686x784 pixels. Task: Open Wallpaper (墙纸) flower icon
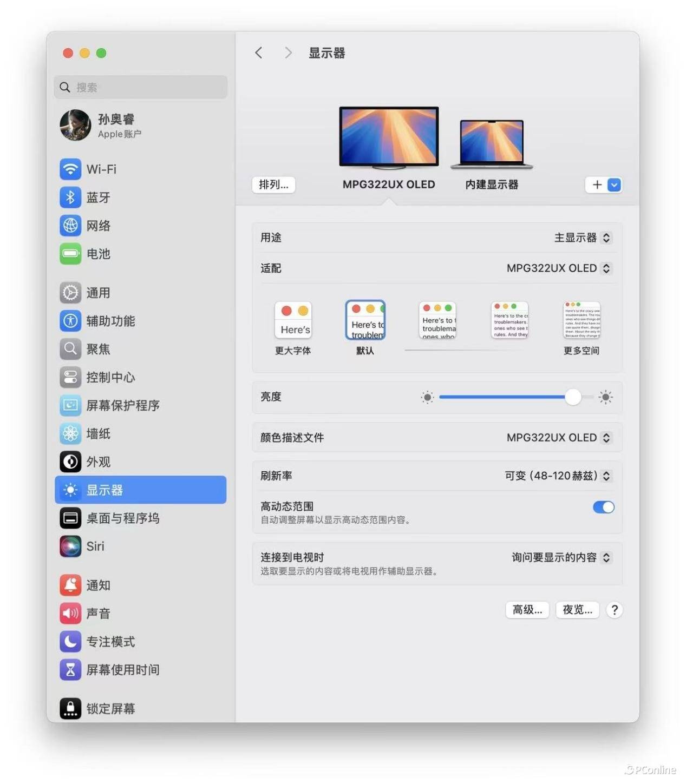pos(70,433)
